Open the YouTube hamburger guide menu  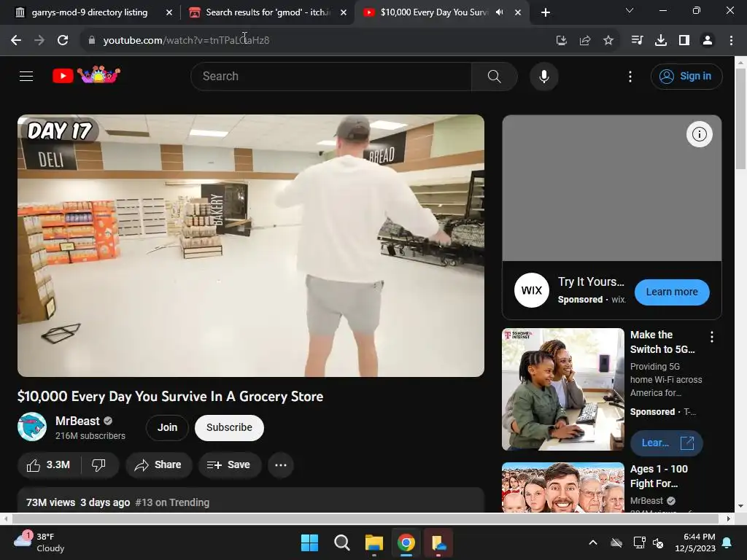pyautogui.click(x=26, y=76)
